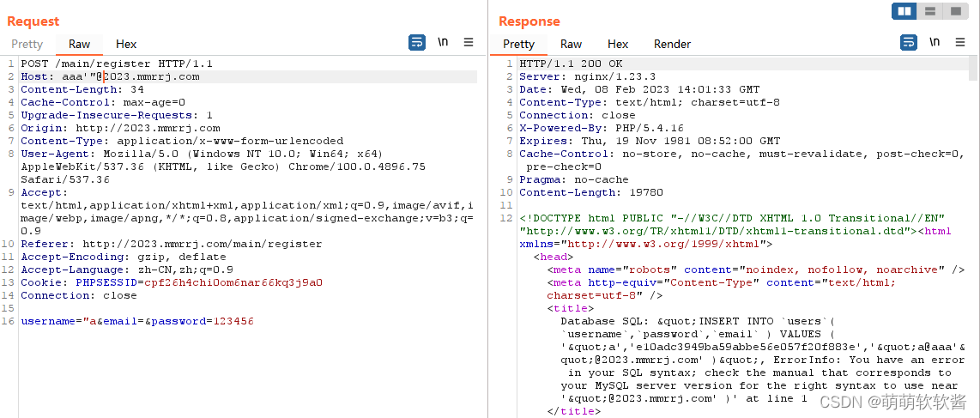Switch Response view to Raw tab
The image size is (980, 418).
572,44
